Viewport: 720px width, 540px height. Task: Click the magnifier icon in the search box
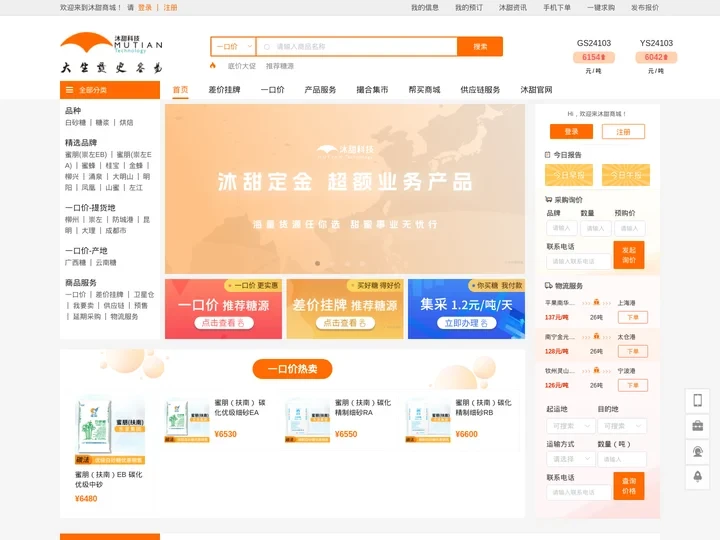click(266, 47)
